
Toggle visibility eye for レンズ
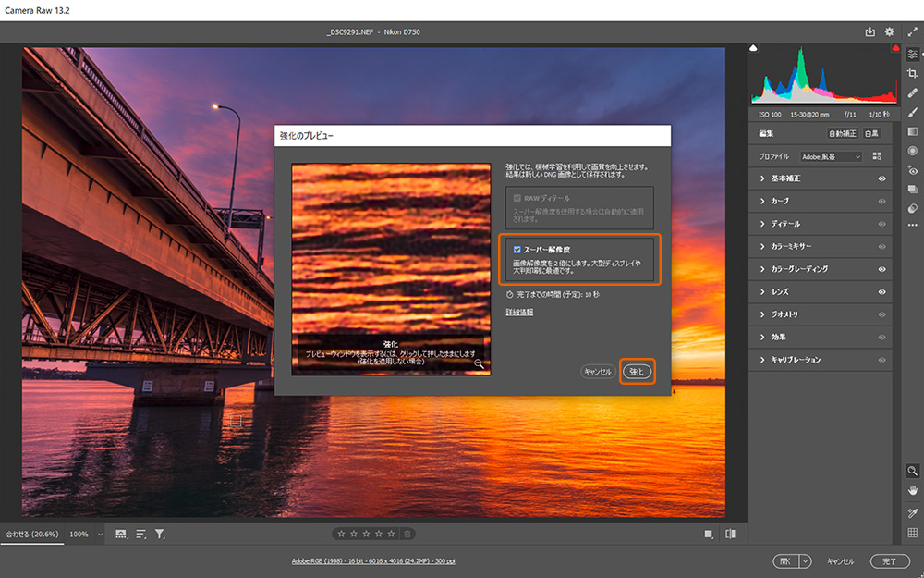tap(881, 292)
